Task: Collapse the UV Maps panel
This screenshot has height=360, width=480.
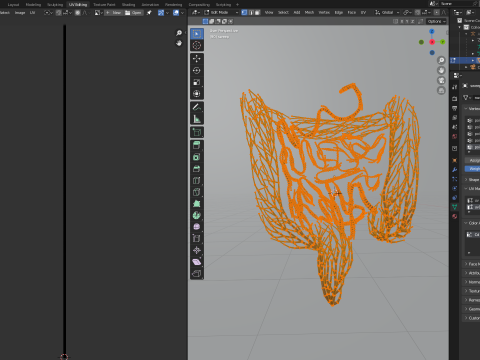Action: (x=472, y=189)
